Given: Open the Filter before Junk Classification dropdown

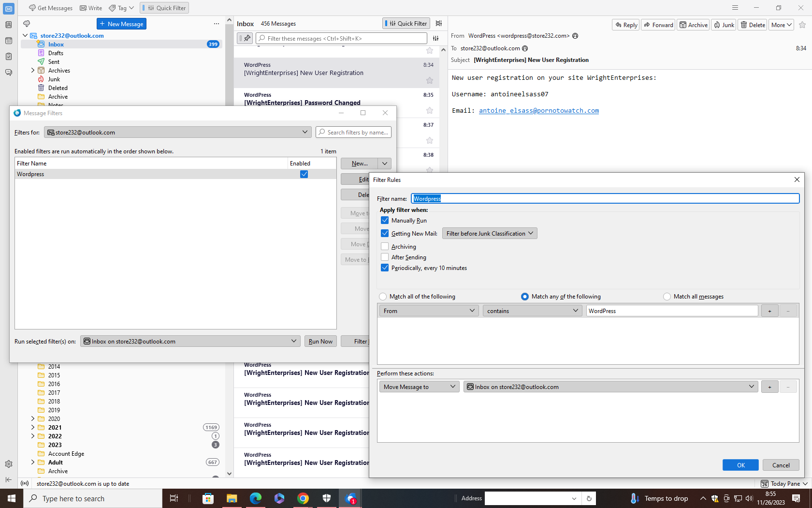Looking at the screenshot, I should [x=490, y=233].
